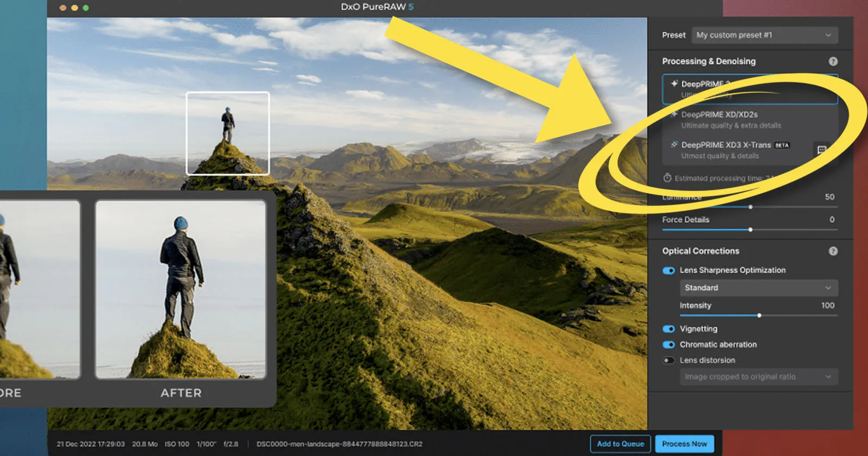
Task: Open the My custom preset #1 dropdown
Action: click(x=764, y=35)
